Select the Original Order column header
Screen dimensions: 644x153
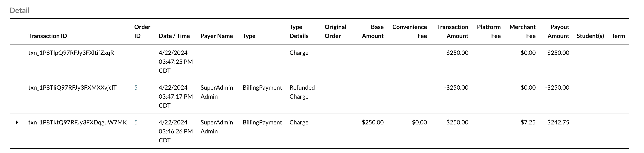335,32
